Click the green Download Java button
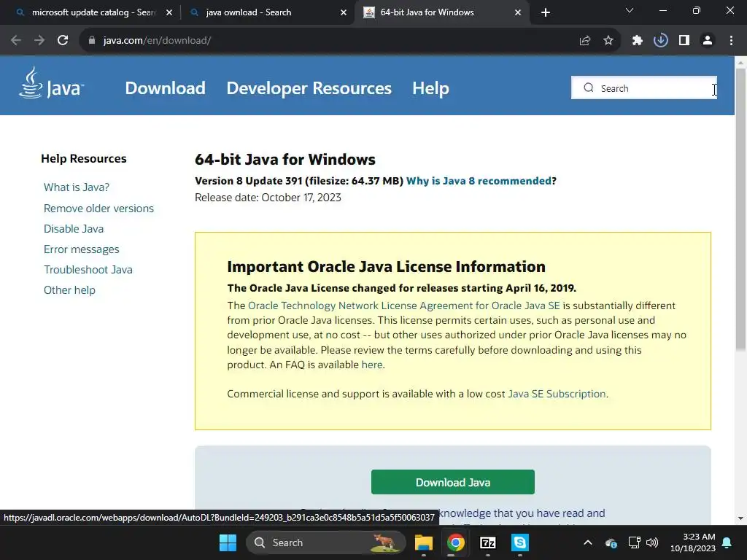Viewport: 747px width, 560px height. point(452,482)
